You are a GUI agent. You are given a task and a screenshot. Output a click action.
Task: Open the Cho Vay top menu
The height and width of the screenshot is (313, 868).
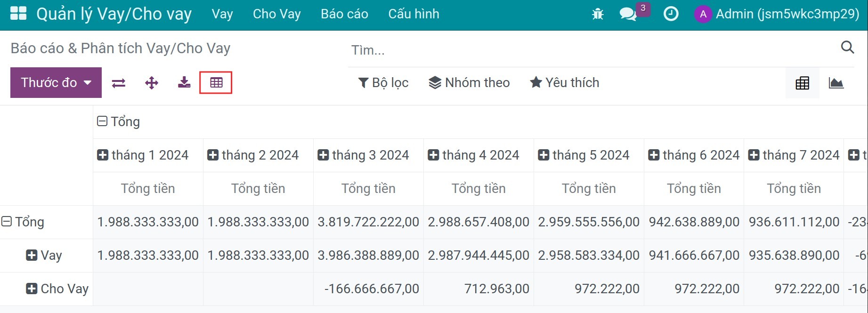click(x=277, y=14)
